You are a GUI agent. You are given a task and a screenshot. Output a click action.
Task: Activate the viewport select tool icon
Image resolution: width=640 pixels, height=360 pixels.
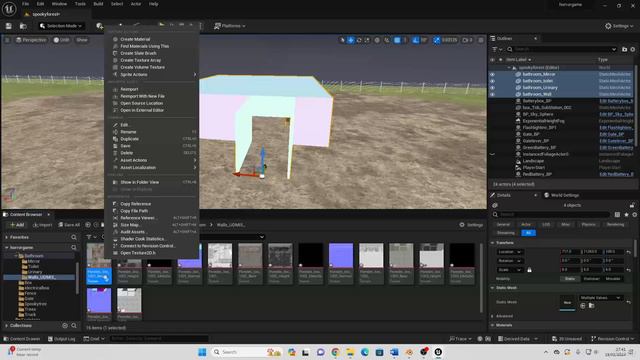coord(342,40)
